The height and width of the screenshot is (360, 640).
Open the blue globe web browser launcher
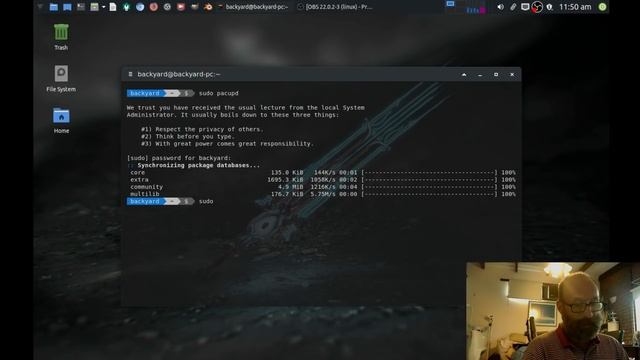[x=140, y=7]
